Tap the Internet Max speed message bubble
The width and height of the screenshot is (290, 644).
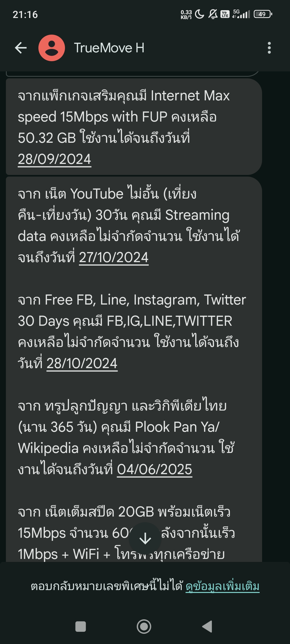tap(134, 127)
